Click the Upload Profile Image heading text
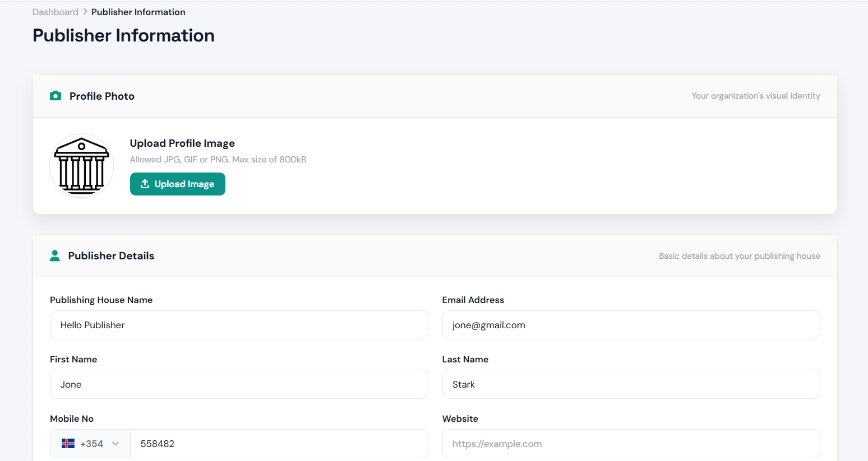 coord(182,143)
